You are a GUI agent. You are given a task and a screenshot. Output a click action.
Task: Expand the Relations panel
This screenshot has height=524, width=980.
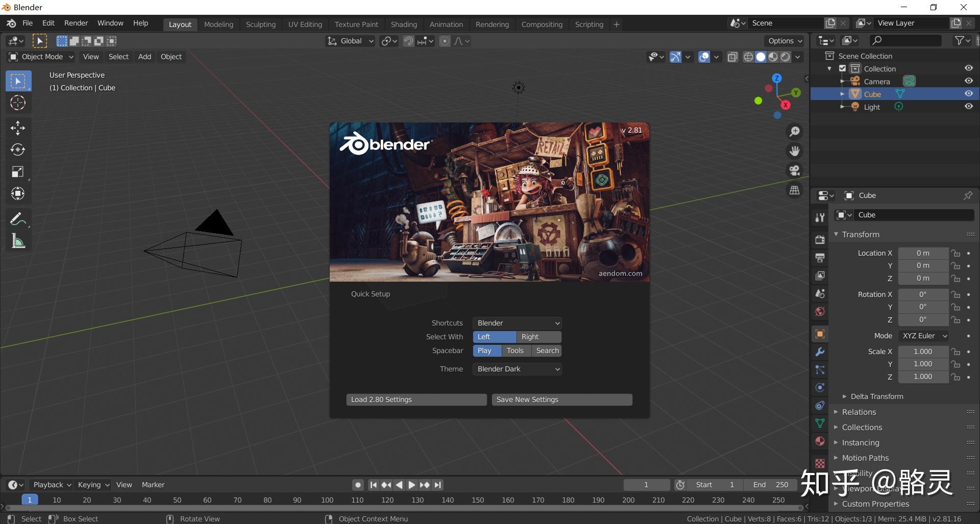click(x=859, y=412)
